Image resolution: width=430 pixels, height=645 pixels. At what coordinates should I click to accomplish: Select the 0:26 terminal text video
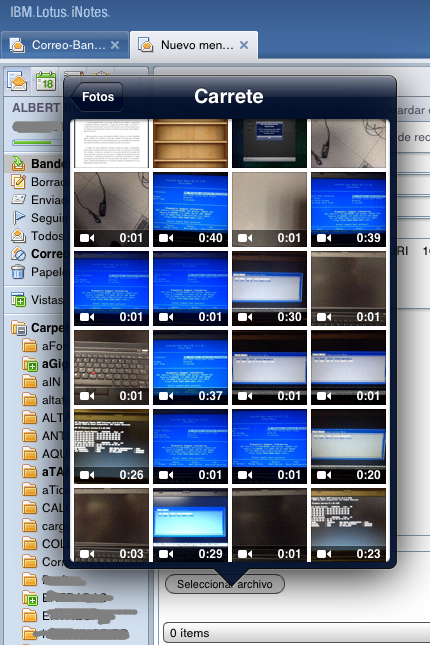111,446
